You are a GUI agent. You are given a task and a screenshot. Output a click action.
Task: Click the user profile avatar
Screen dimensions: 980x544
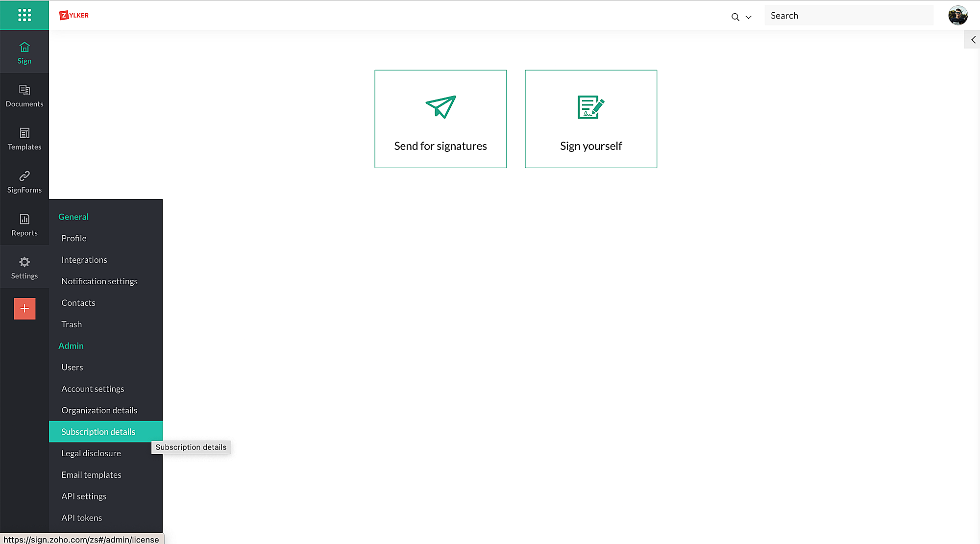[x=957, y=15]
